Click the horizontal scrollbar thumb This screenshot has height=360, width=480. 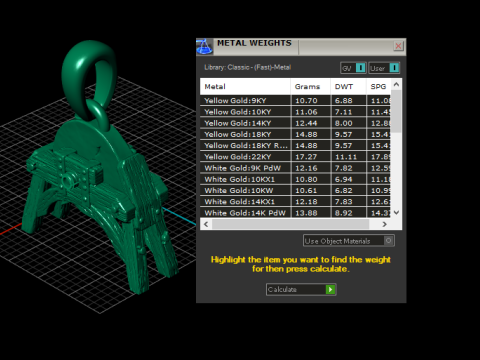(291, 224)
